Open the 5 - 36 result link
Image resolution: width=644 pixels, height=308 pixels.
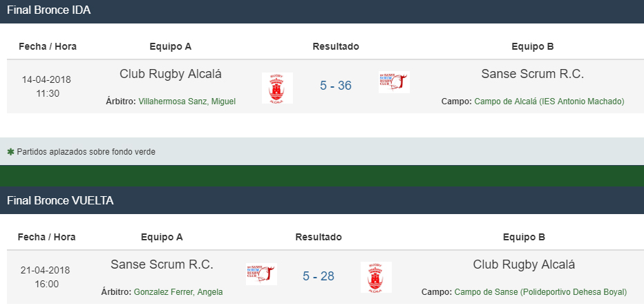pyautogui.click(x=336, y=86)
